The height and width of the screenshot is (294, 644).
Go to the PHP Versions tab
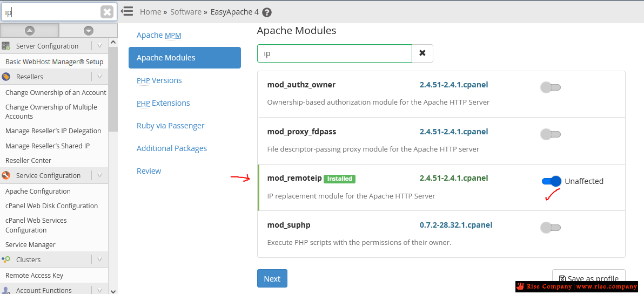click(x=159, y=80)
